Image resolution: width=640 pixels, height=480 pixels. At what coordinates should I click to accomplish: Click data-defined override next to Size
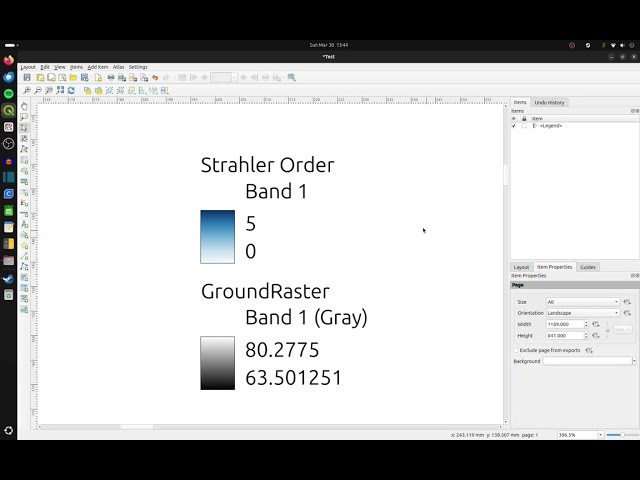[627, 302]
